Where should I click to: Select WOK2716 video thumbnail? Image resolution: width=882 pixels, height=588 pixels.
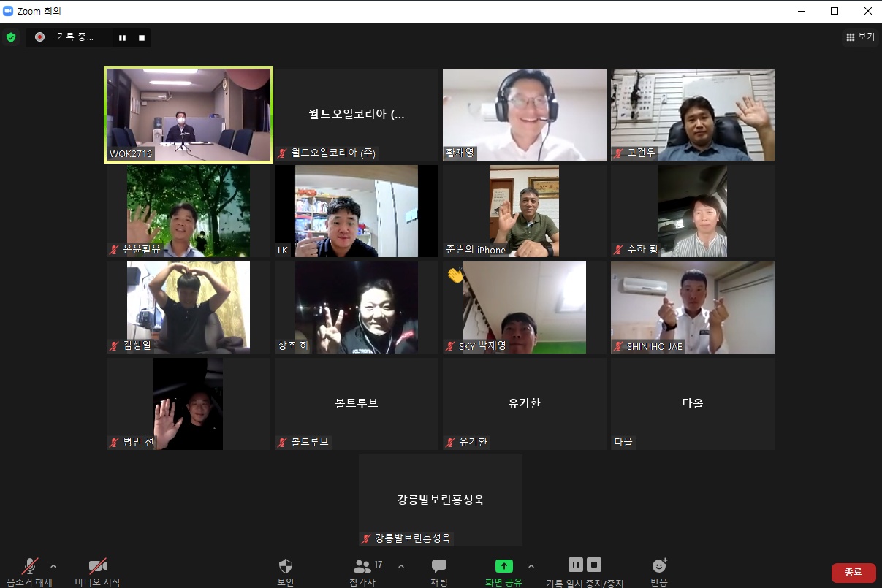coord(189,115)
